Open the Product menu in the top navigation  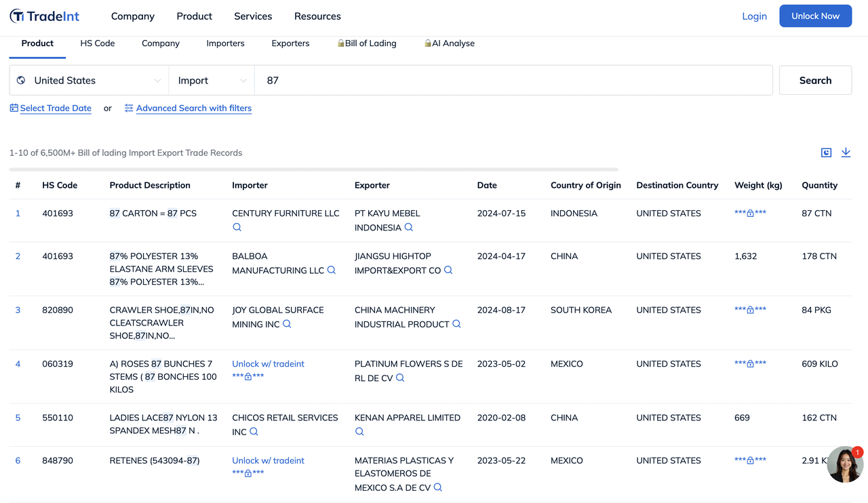coord(195,16)
